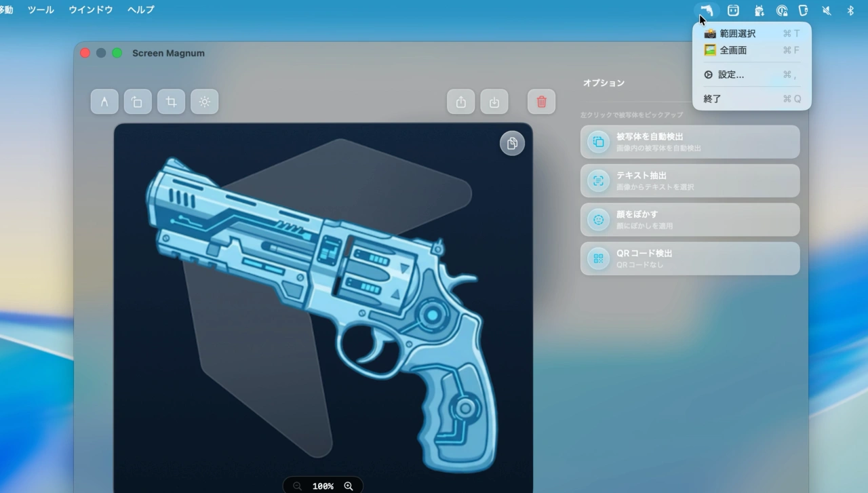Click the Screen Magnum revolver menu bar icon

(707, 10)
